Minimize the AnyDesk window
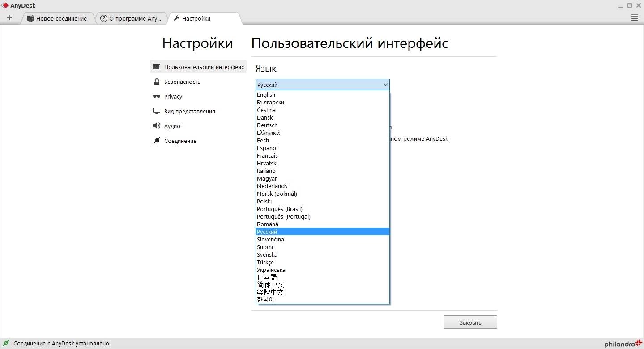This screenshot has height=349, width=644. click(621, 6)
